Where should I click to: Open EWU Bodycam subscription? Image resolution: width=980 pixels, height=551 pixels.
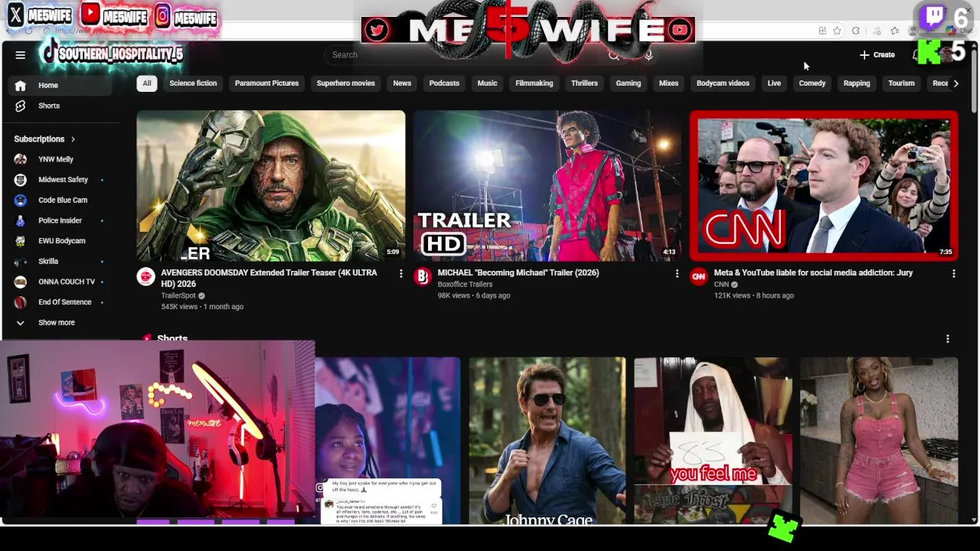(x=61, y=241)
